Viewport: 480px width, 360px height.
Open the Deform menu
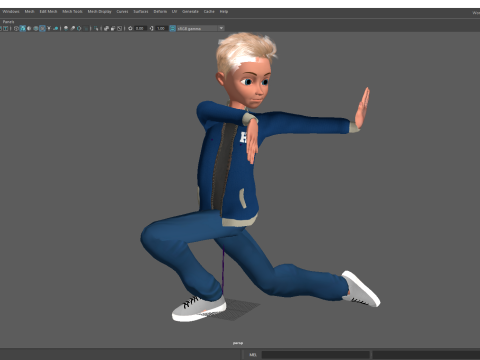(x=160, y=11)
